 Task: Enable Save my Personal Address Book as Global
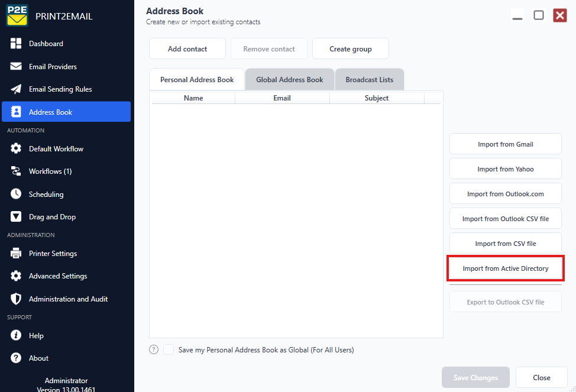tap(169, 349)
